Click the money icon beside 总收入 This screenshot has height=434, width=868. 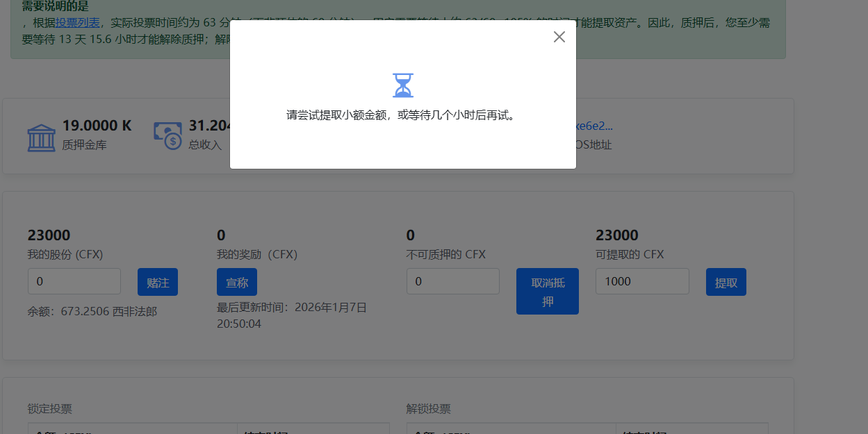click(167, 135)
